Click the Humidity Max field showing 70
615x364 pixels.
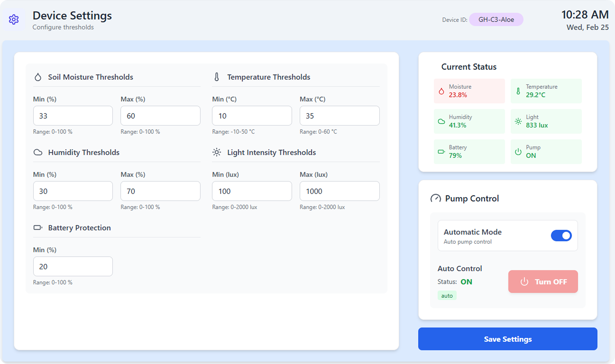[161, 191]
